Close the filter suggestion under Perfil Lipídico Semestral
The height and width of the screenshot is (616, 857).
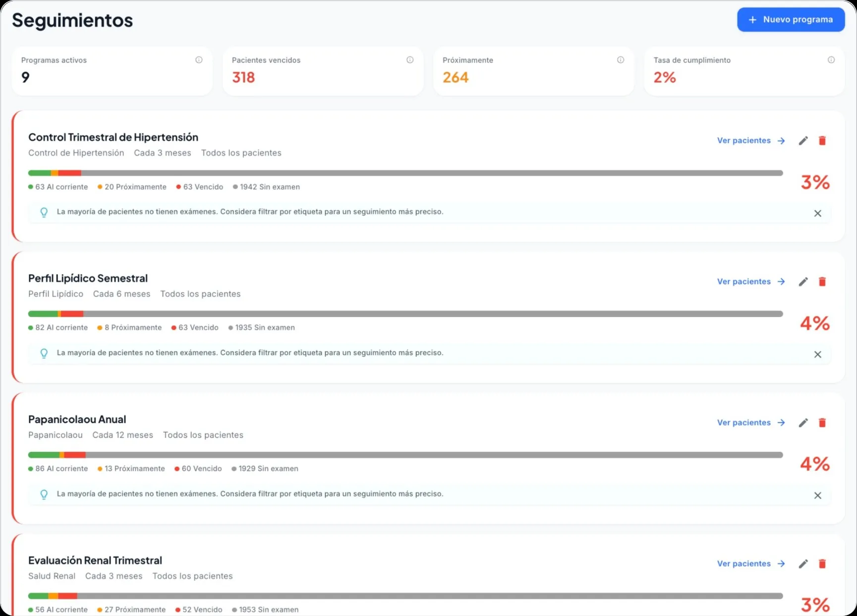[x=818, y=354]
